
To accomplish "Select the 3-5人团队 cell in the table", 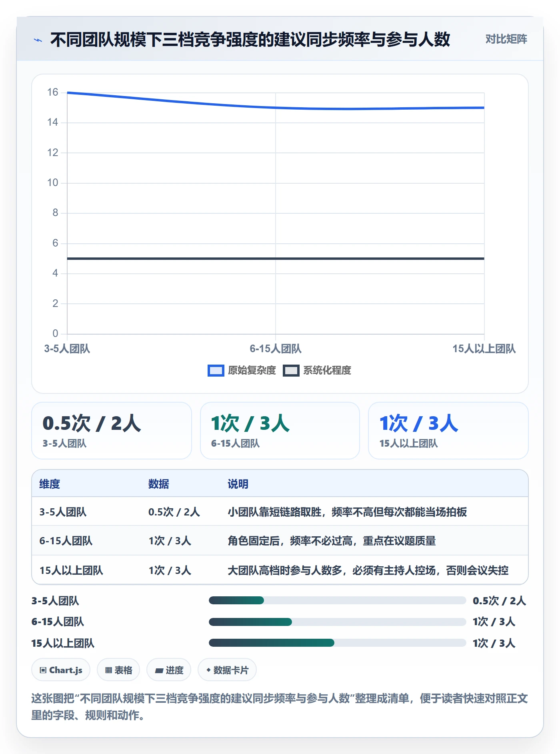I will 63,512.
